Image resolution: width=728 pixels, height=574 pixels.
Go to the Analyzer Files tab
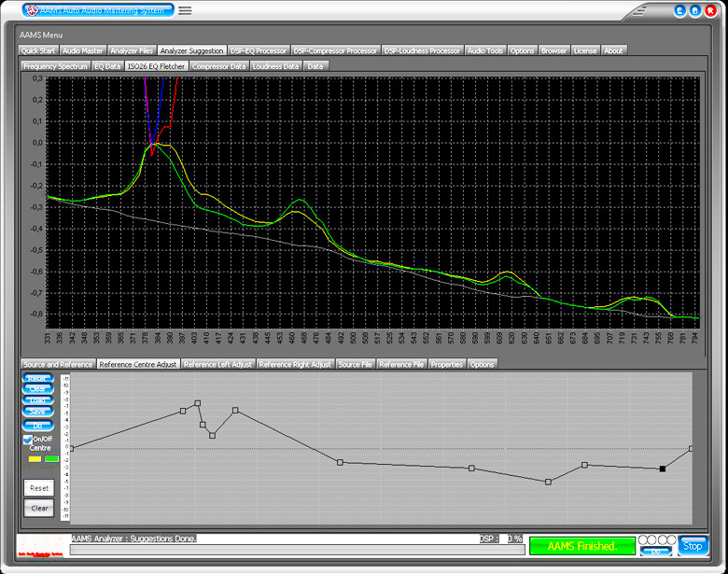(x=132, y=50)
